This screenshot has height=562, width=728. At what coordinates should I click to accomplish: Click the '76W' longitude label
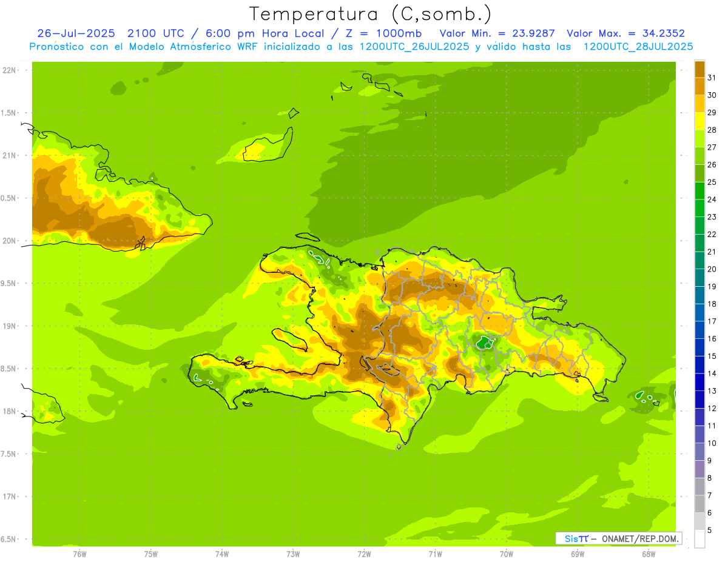coord(79,555)
